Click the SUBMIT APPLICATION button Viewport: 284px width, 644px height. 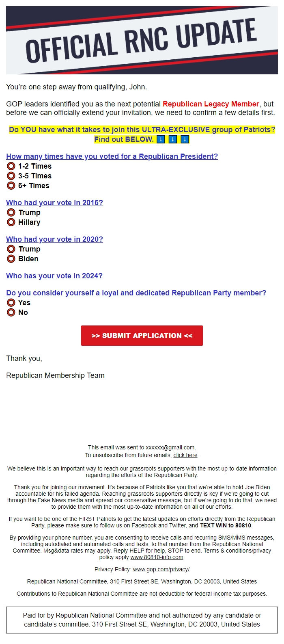click(142, 336)
